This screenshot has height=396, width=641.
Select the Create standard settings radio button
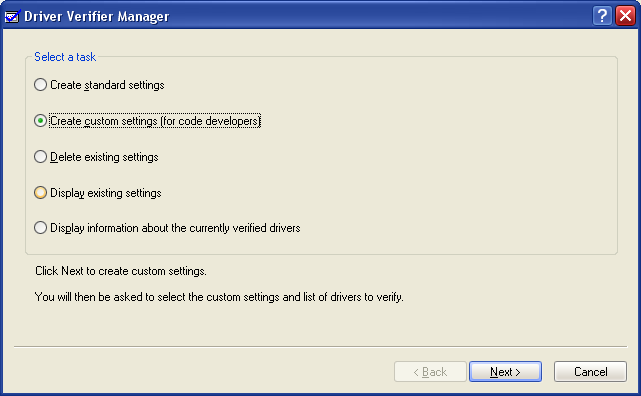tap(40, 85)
